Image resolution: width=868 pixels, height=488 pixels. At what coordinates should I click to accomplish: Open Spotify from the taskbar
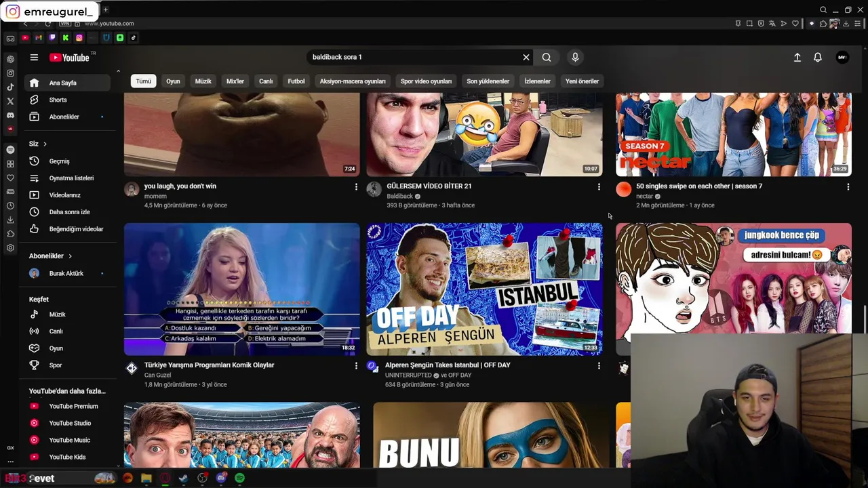coord(239,478)
